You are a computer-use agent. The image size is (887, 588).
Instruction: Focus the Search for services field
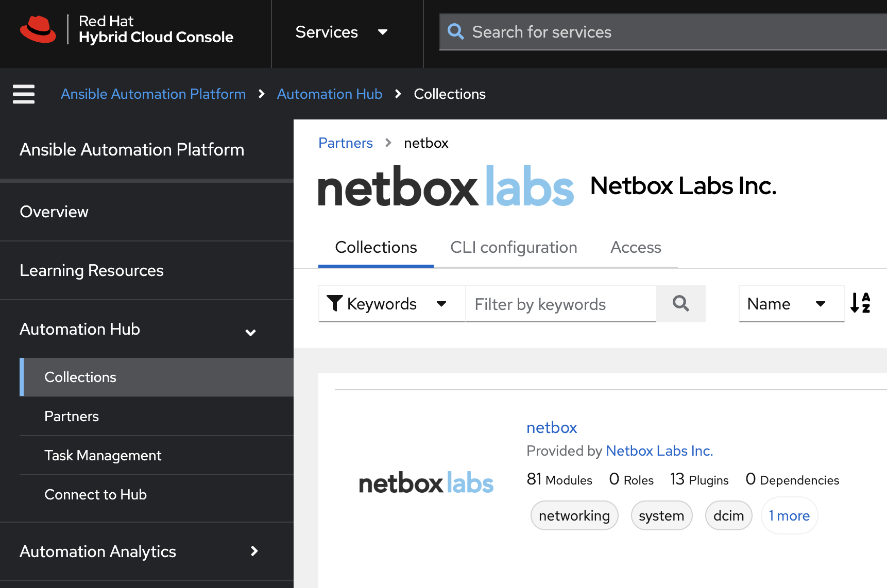click(x=663, y=32)
